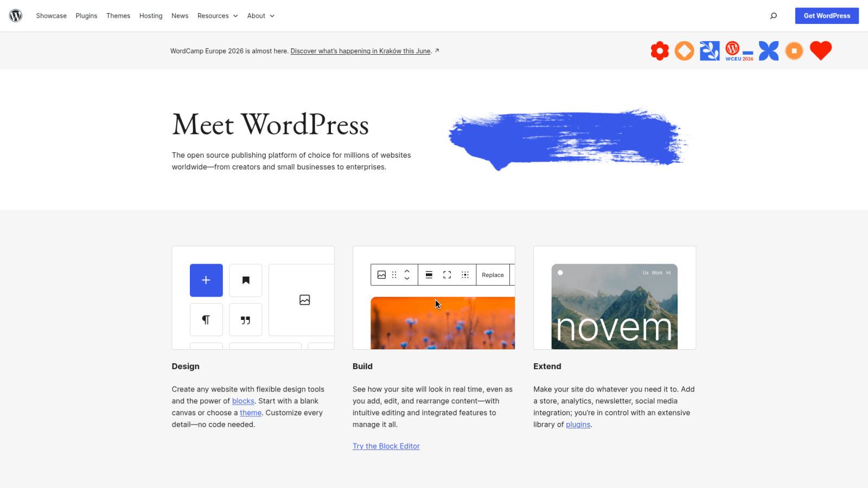Click the novem mountain theme thumbnail
Image resolution: width=868 pixels, height=488 pixels.
click(x=615, y=306)
